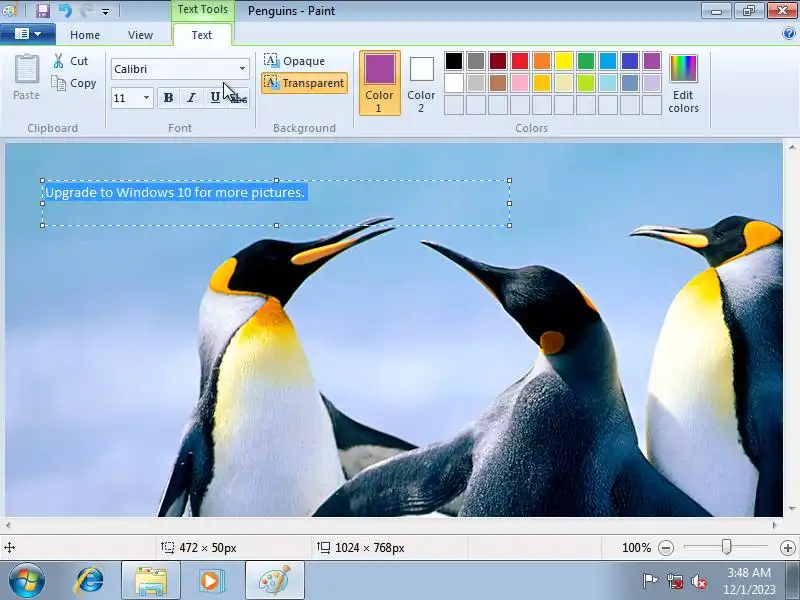
Task: Click the horizontal scrollbar left arrow
Action: [8, 525]
